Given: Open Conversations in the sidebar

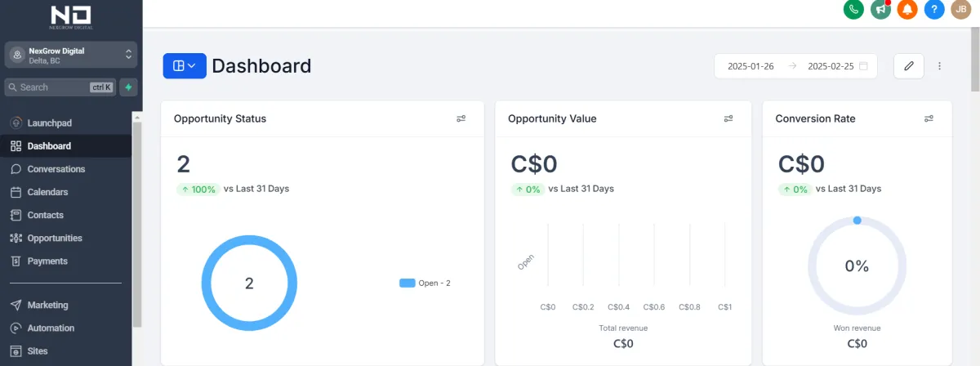Looking at the screenshot, I should (x=56, y=169).
